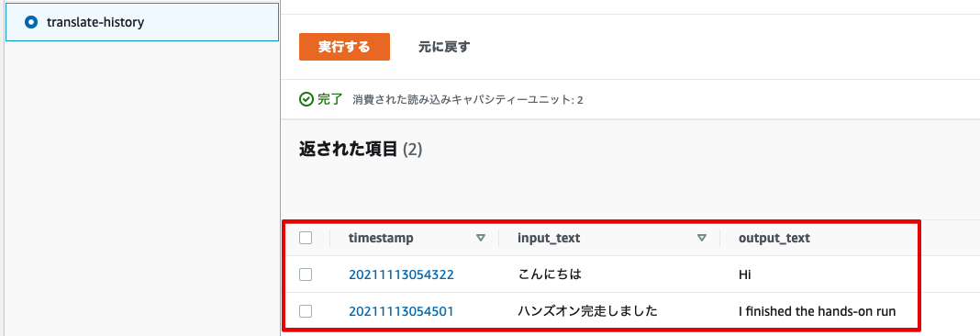Click the output_text column header
The image size is (980, 336).
click(774, 239)
